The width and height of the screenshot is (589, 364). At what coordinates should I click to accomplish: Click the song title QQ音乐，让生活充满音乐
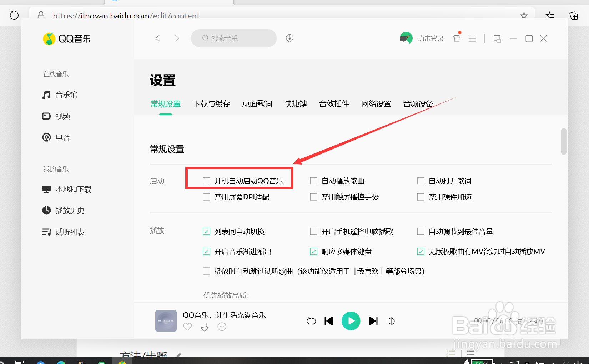click(x=224, y=315)
